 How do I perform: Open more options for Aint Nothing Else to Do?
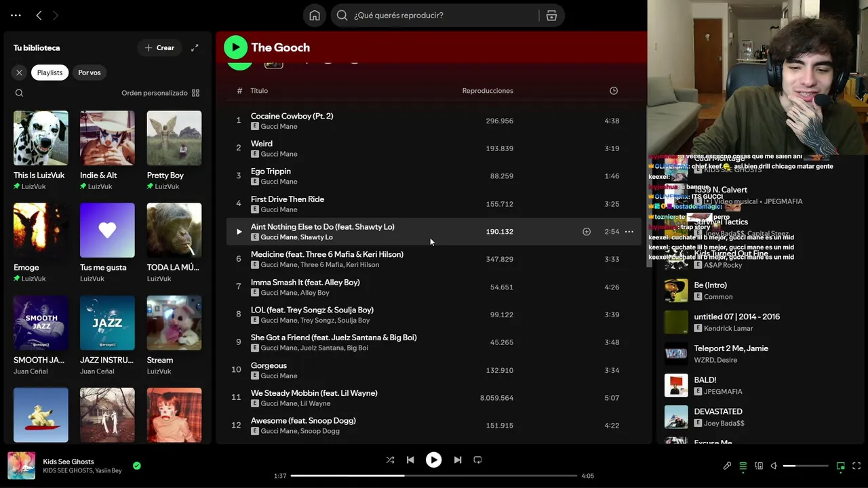(x=629, y=232)
